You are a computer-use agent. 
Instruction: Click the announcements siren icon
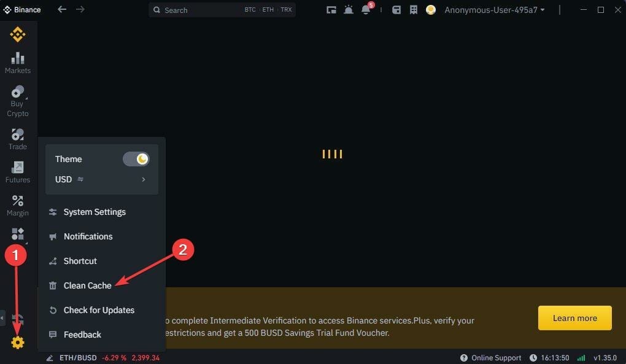pos(348,10)
